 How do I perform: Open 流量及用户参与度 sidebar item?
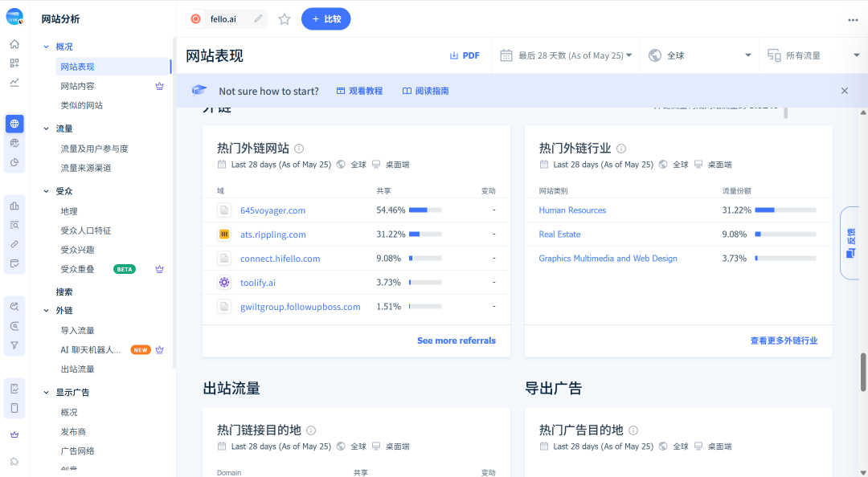coord(95,149)
